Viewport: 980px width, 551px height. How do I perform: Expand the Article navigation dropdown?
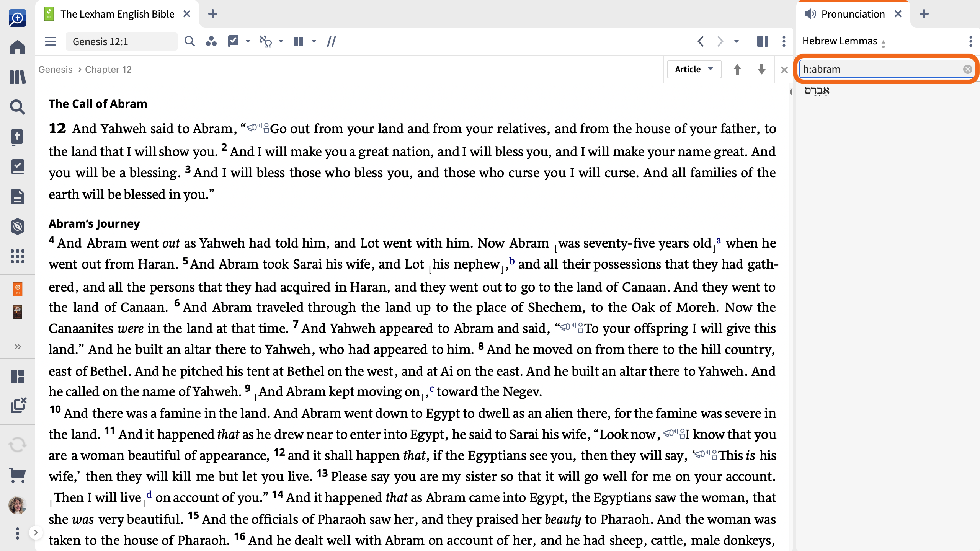coord(694,69)
